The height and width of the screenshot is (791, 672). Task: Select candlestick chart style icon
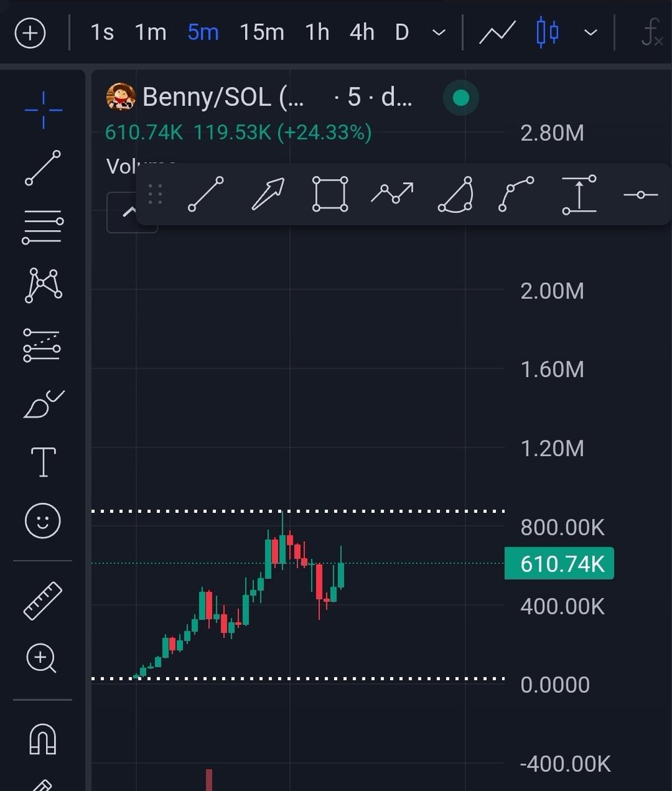[548, 32]
